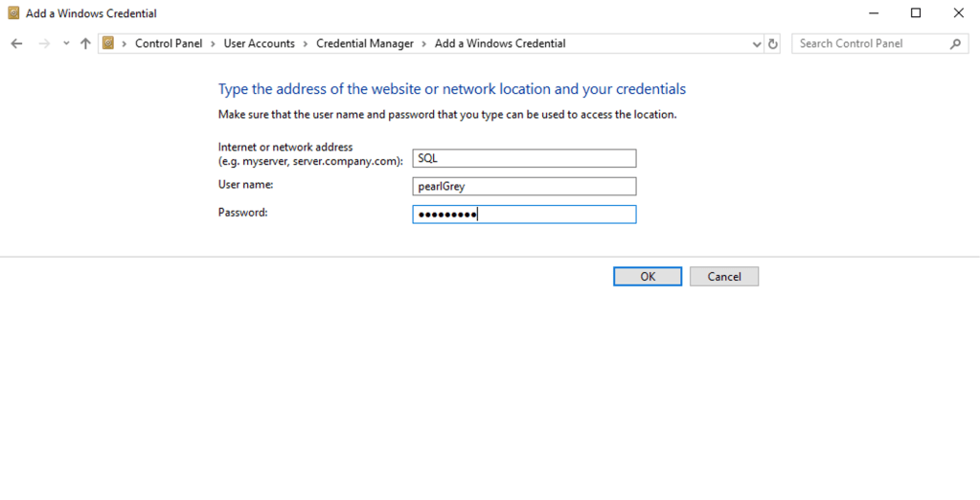
Task: Navigate to Control Panel breadcrumb
Action: [x=169, y=43]
